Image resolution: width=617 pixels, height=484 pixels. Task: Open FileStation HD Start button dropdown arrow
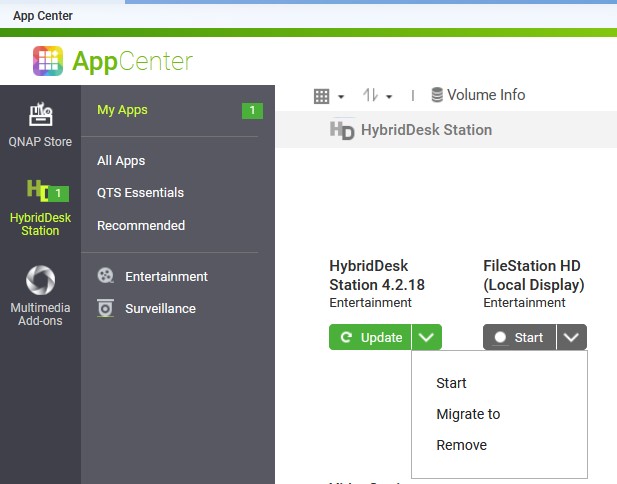(571, 337)
